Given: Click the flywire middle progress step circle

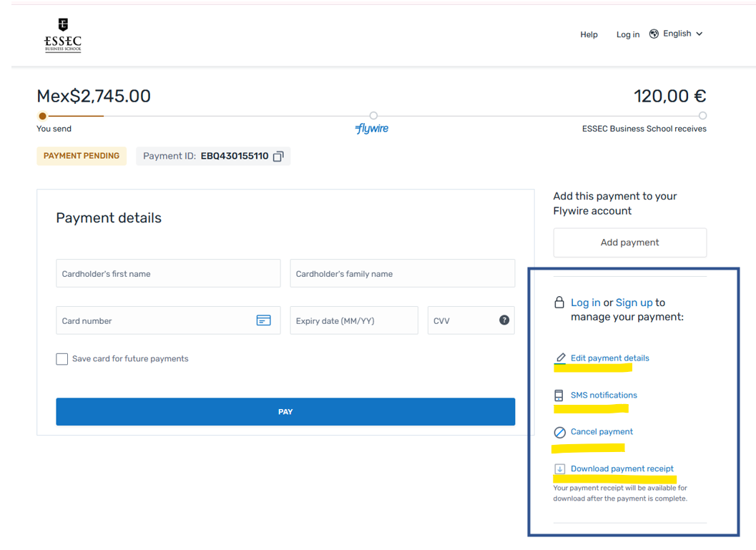Looking at the screenshot, I should click(373, 116).
